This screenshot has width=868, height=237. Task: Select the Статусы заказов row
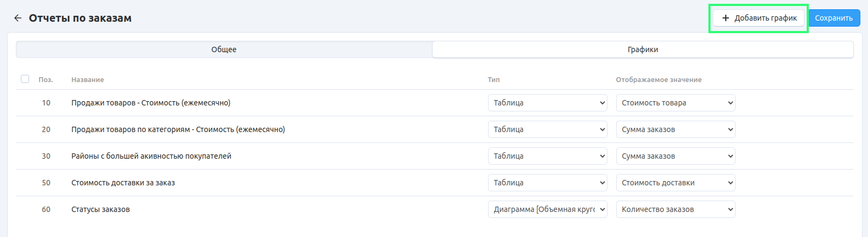pos(100,209)
